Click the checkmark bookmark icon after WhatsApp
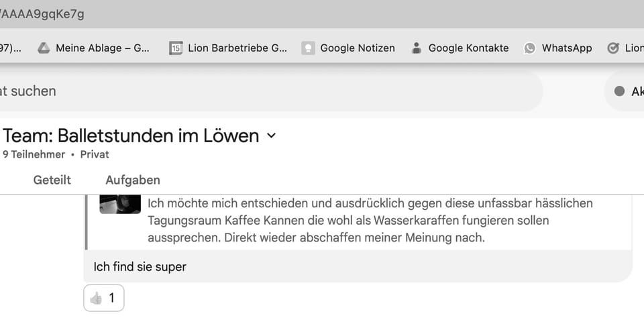644x322 pixels. [x=612, y=48]
